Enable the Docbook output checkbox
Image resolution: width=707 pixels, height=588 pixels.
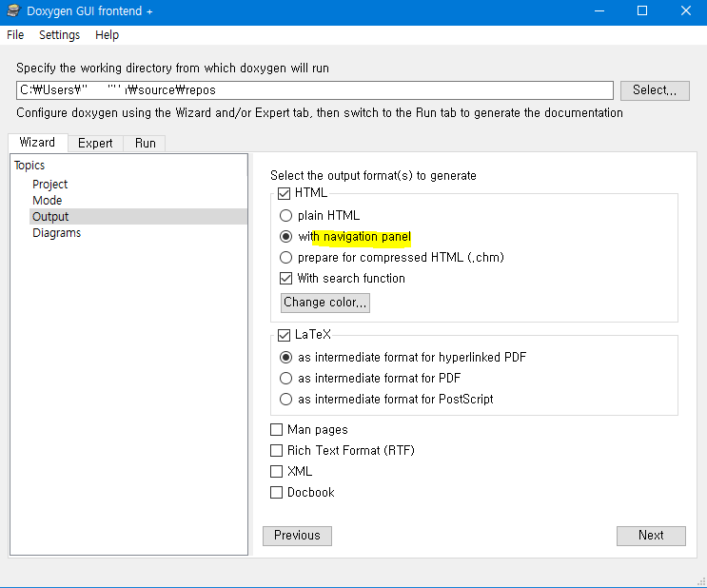(x=276, y=493)
